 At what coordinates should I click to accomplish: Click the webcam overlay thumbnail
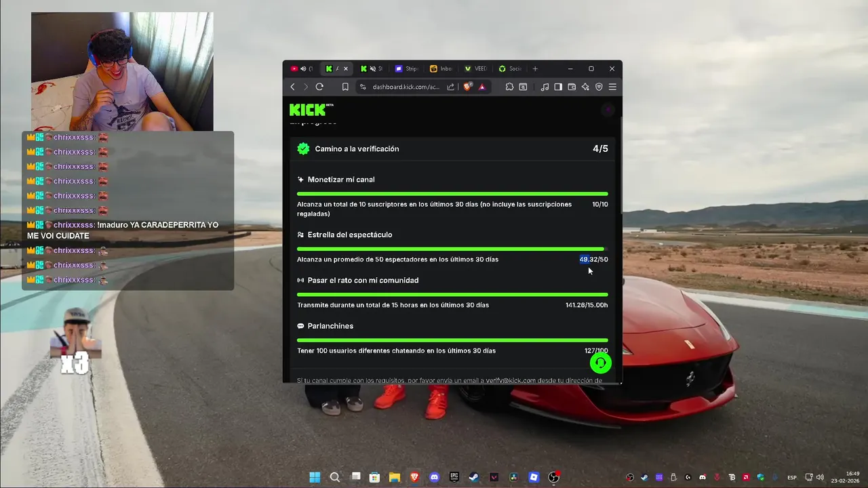coord(122,71)
